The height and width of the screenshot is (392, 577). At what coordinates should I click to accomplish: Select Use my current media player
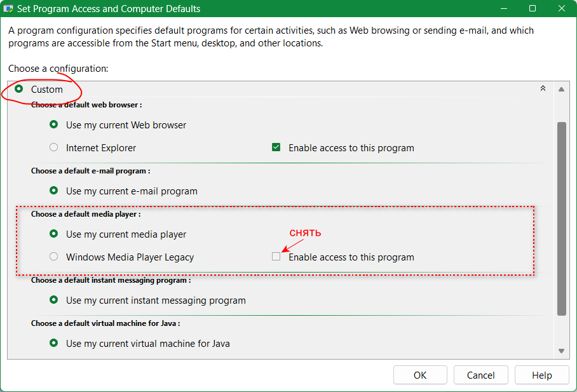tap(54, 234)
